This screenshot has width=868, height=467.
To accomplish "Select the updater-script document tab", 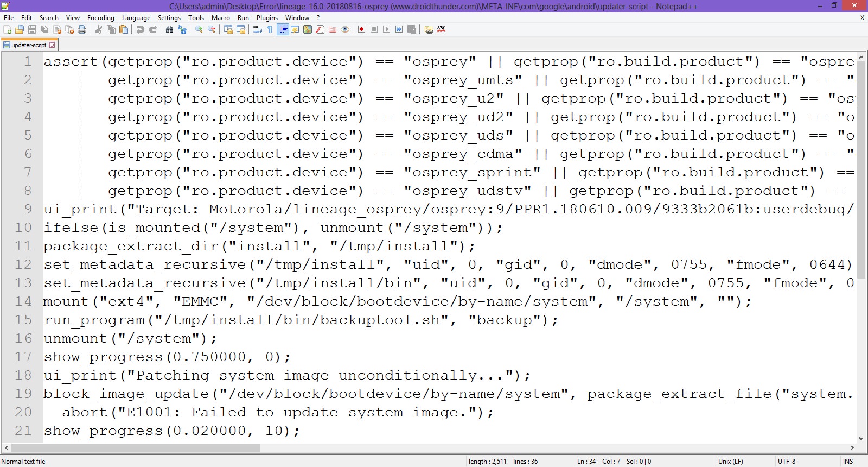I will [28, 45].
